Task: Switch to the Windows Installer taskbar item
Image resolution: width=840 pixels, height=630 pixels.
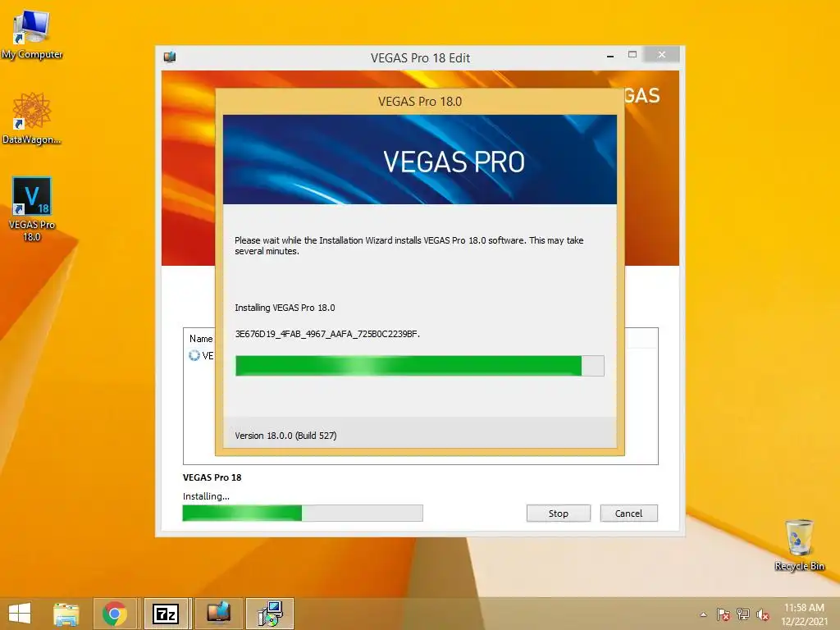Action: click(x=270, y=614)
